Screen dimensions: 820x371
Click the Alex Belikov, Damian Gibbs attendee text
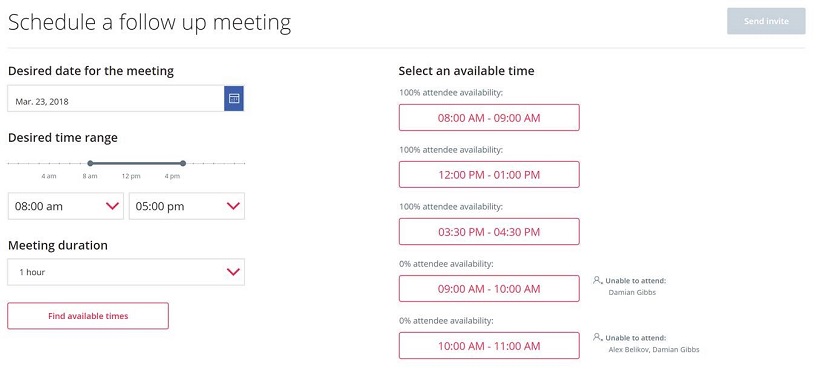[x=654, y=350]
